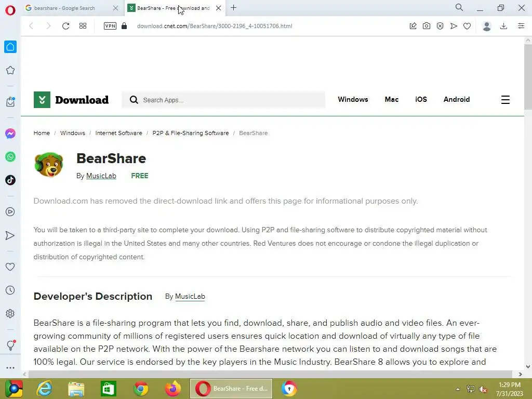Image resolution: width=532 pixels, height=399 pixels.
Task: Take a snapshot with camera icon
Action: pos(427,26)
